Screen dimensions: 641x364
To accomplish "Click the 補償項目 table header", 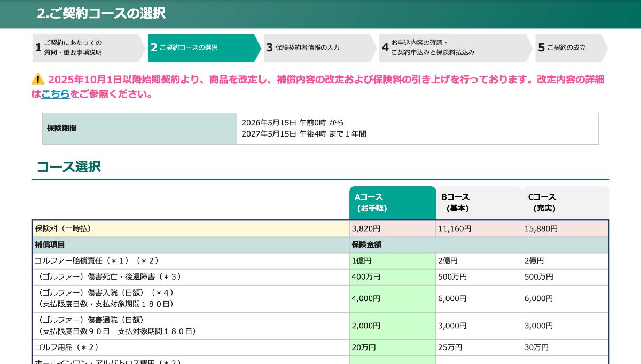I will click(50, 244).
